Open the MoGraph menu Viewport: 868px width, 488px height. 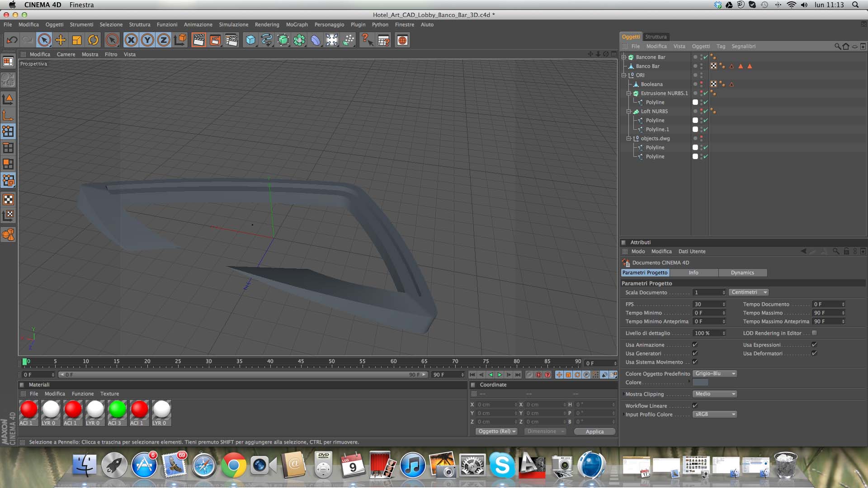click(x=297, y=24)
